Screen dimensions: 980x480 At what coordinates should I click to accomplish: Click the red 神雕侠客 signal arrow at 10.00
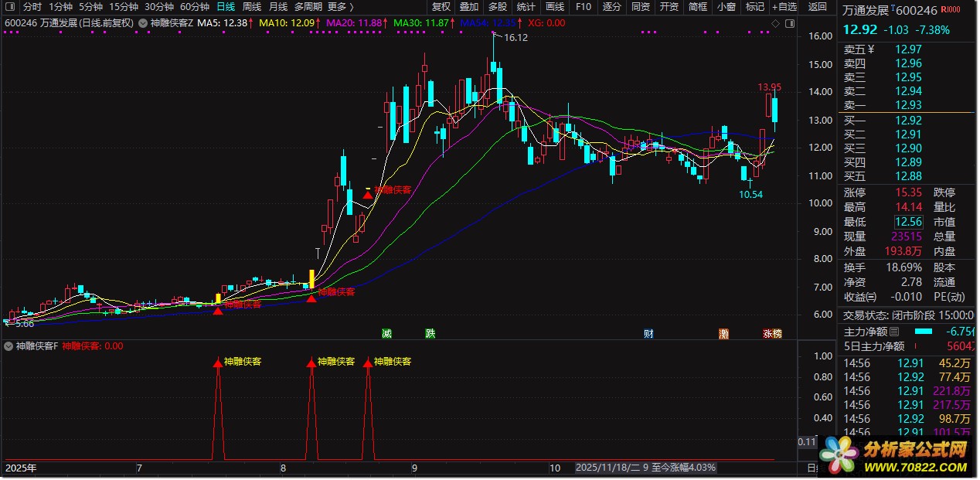[368, 195]
